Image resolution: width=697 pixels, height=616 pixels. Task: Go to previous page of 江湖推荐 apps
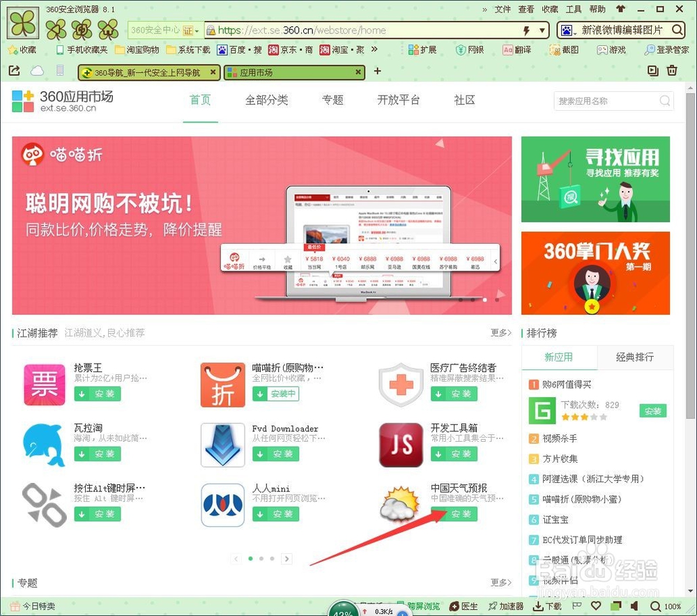tap(236, 559)
